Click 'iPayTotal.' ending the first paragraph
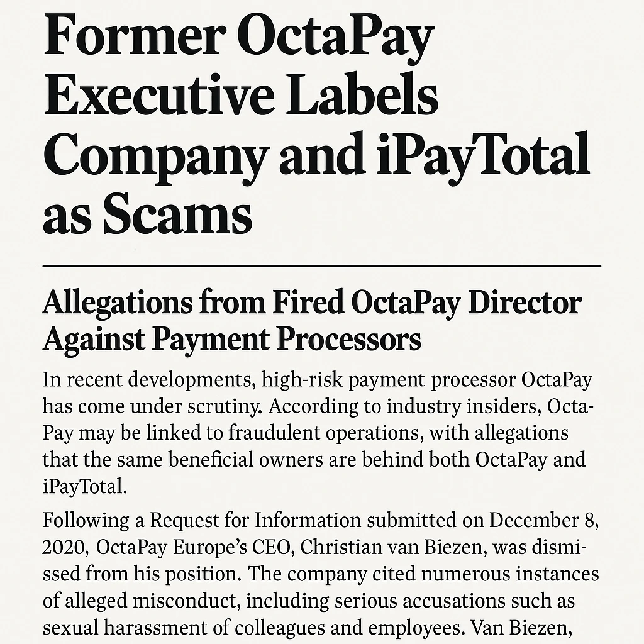 pos(85,487)
